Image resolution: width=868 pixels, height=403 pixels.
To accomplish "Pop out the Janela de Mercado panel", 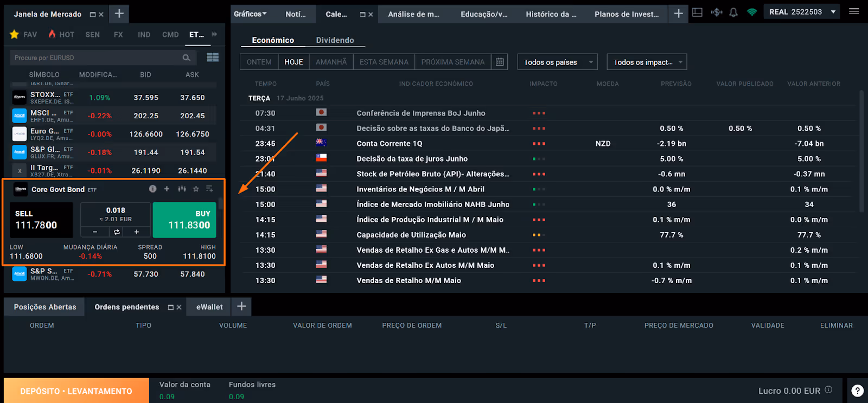I will pos(93,15).
